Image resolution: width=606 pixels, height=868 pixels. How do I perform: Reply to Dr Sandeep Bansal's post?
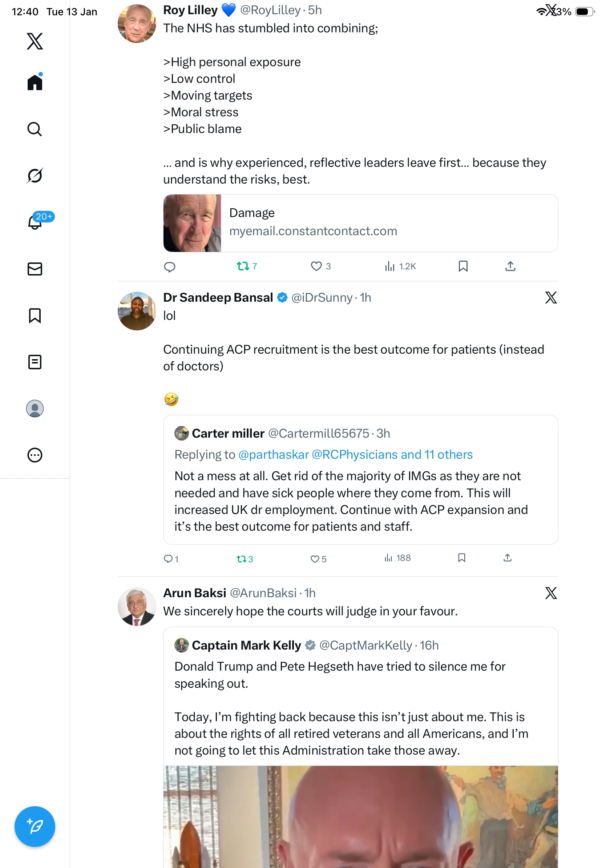pyautogui.click(x=168, y=558)
